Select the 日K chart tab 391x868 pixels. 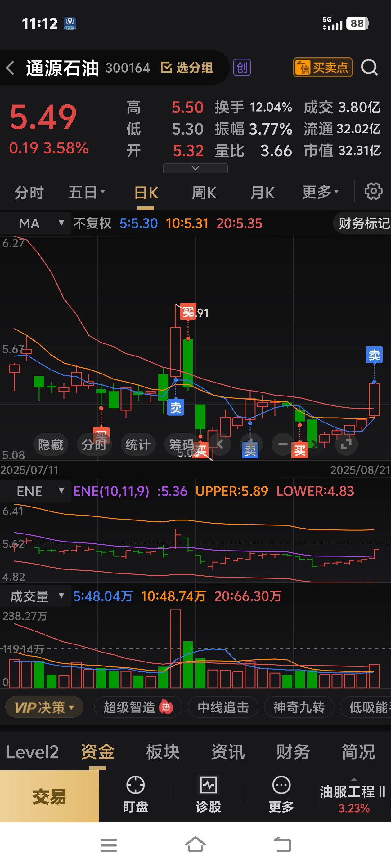[146, 193]
